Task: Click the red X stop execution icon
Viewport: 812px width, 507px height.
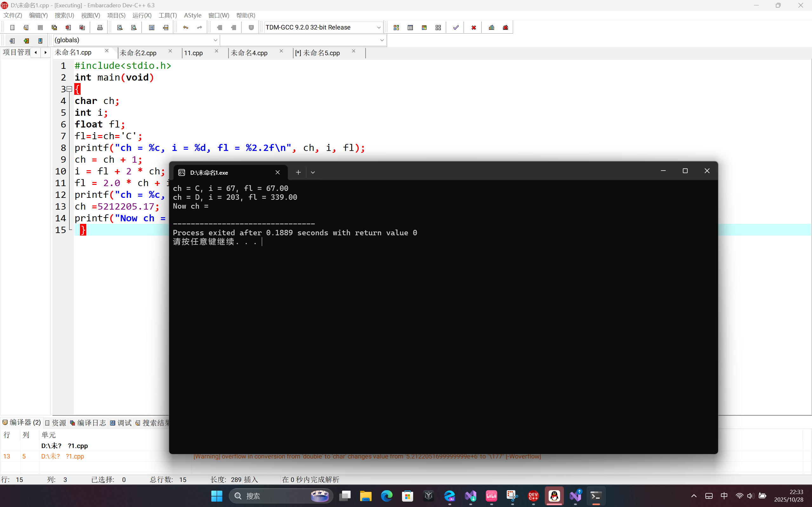Action: 473,28
